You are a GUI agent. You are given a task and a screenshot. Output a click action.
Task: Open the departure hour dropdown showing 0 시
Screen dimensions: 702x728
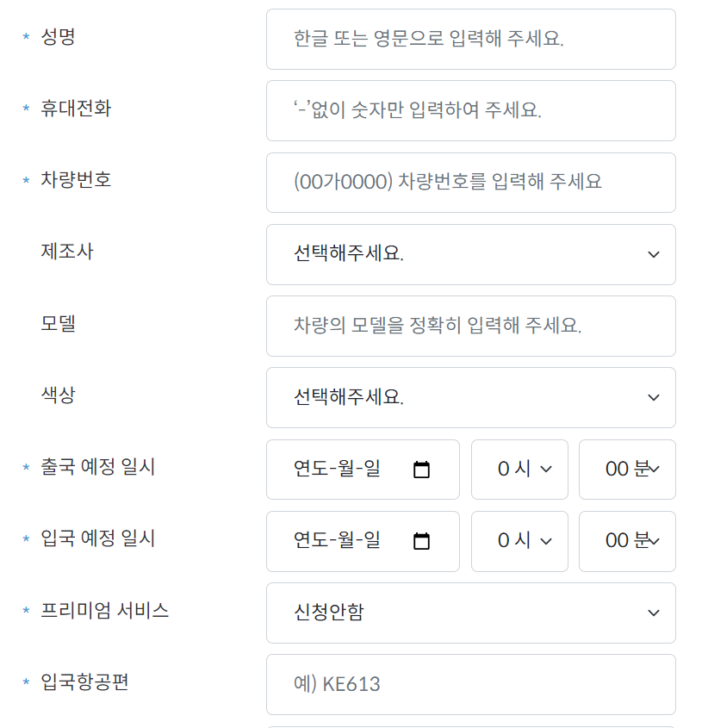tap(519, 469)
